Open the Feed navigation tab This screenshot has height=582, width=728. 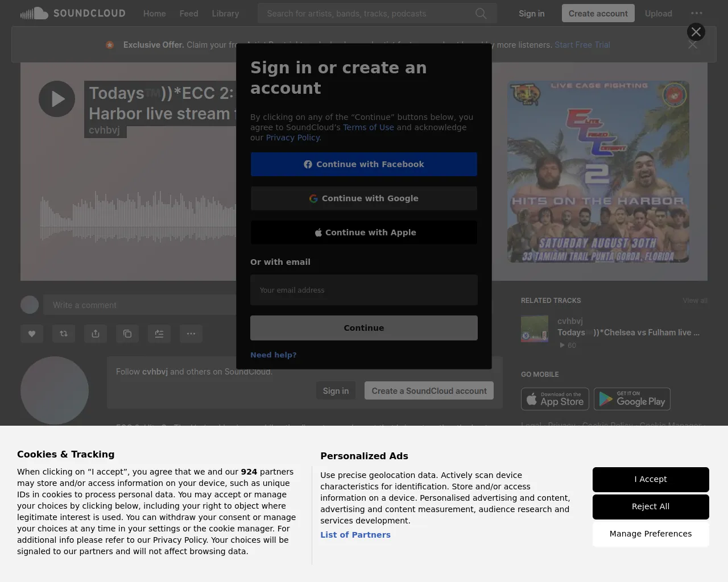click(189, 14)
